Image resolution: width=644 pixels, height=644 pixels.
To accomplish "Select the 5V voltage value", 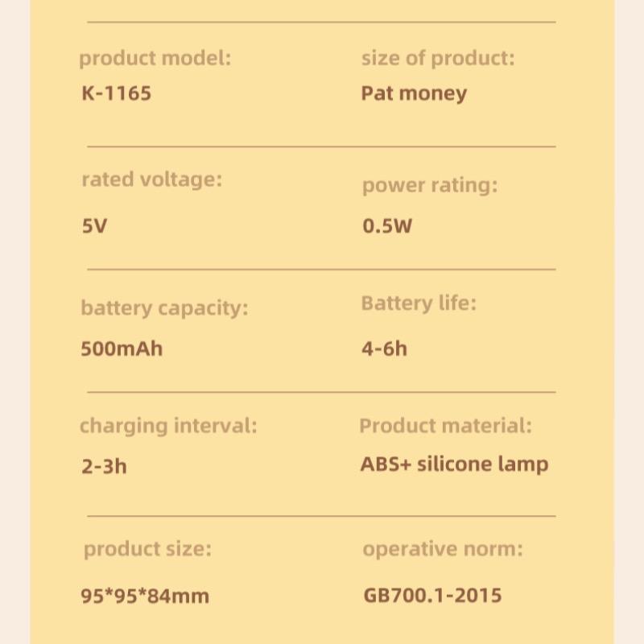I will click(94, 225).
